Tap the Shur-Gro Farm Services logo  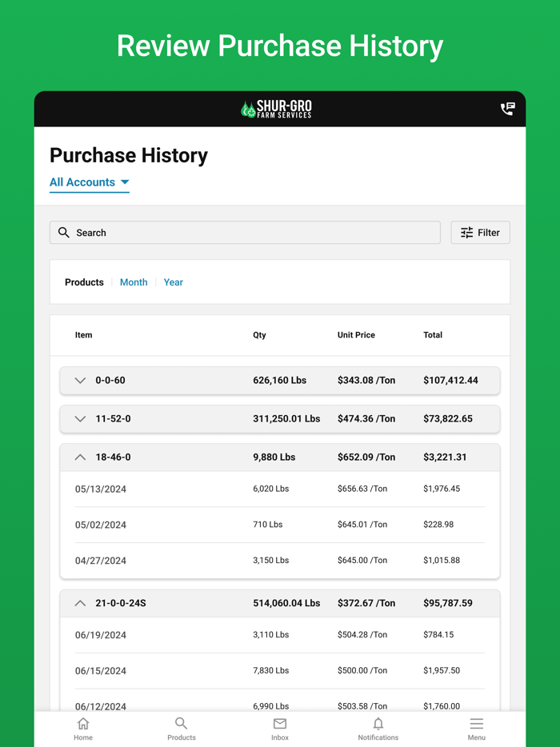277,109
